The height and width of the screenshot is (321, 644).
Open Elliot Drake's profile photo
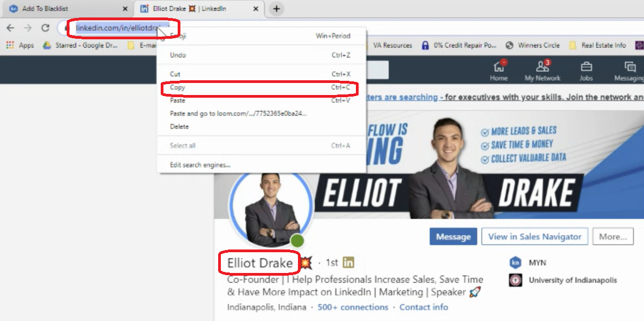click(x=271, y=209)
